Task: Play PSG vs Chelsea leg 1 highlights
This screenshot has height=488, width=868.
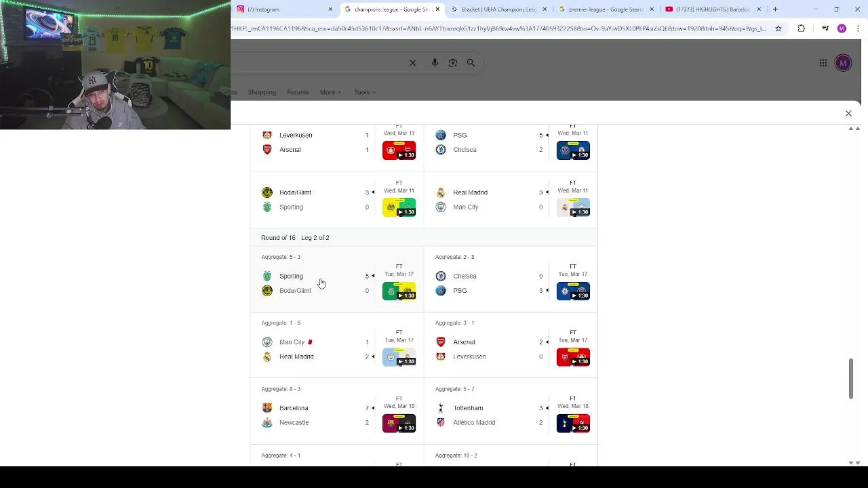Action: [573, 150]
